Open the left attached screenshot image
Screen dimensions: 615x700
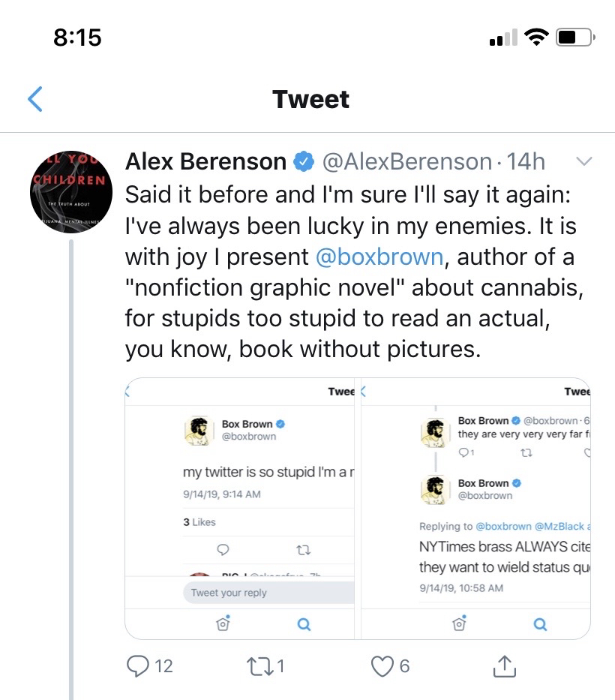(x=240, y=509)
